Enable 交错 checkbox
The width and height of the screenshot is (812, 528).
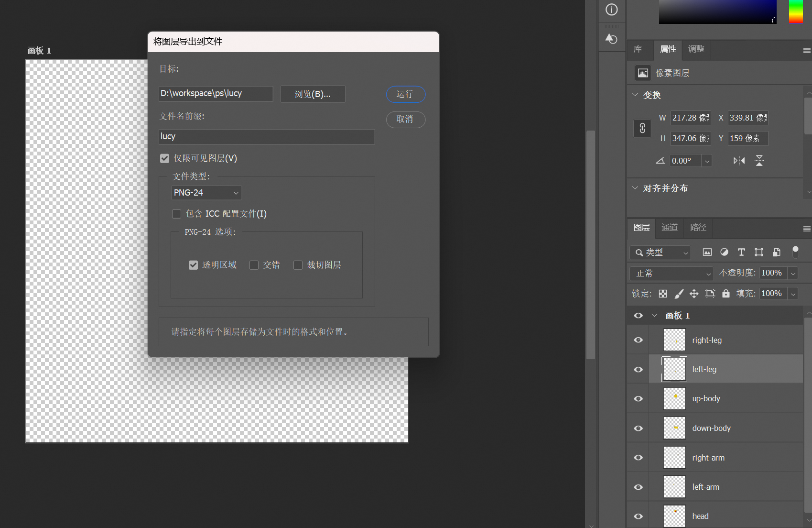click(254, 265)
